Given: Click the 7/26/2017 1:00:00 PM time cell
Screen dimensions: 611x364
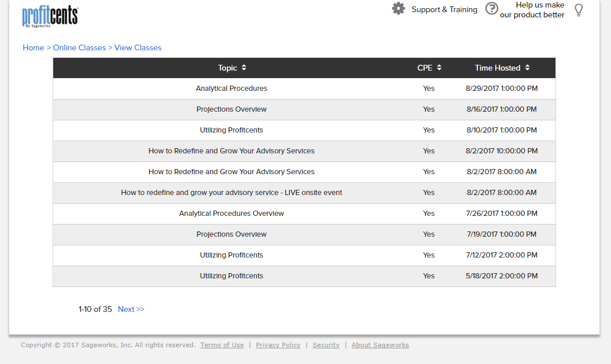Looking at the screenshot, I should click(x=502, y=214).
